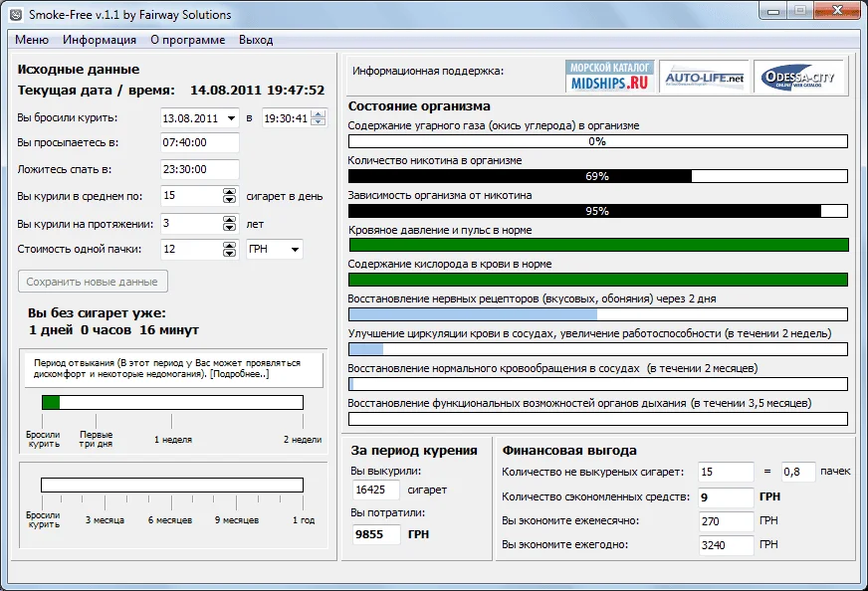Click the wake-up time field 07:40:00
Screen dimensions: 868x591
[199, 143]
